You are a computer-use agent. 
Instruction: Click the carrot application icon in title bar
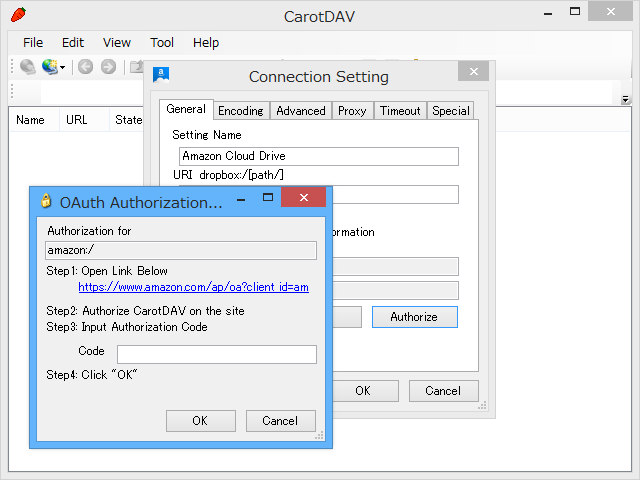[x=18, y=14]
